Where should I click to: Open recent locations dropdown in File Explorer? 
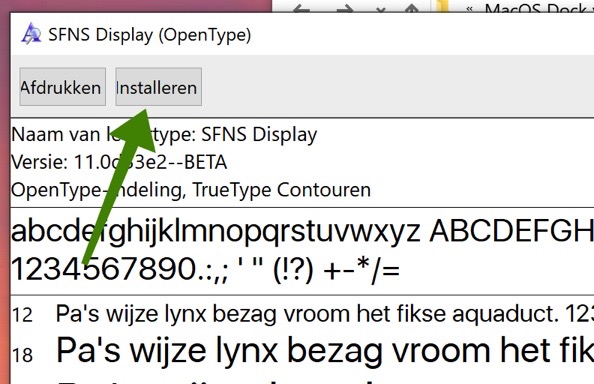coord(380,10)
